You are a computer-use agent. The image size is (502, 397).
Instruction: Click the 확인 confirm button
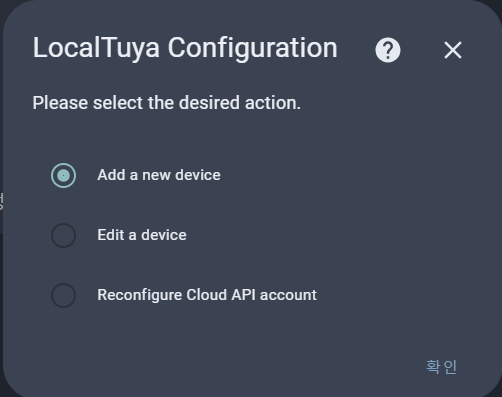click(x=441, y=367)
